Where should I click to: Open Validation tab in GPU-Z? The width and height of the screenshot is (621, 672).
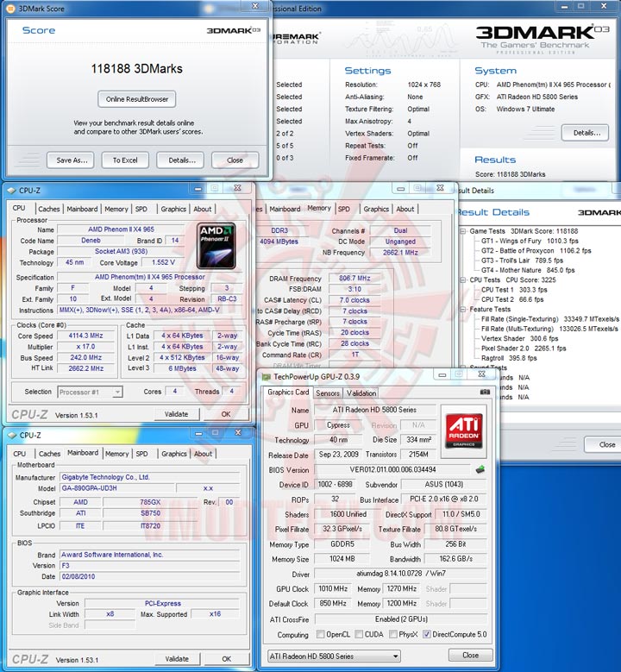[361, 393]
